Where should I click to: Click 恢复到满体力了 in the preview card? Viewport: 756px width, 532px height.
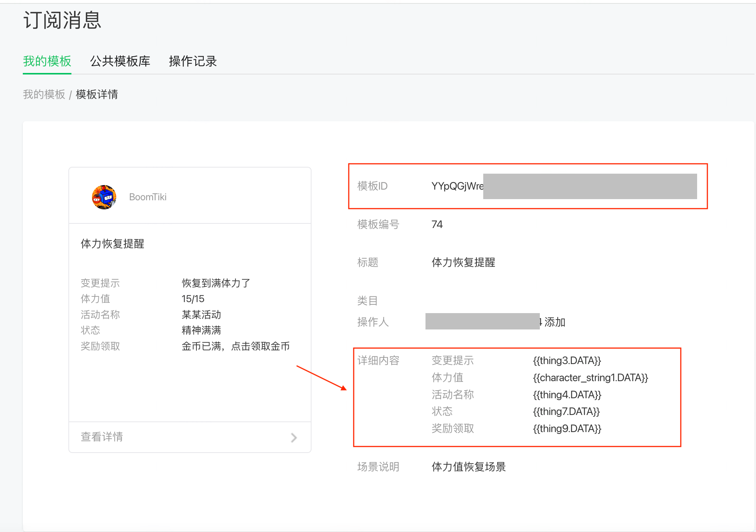pyautogui.click(x=216, y=283)
